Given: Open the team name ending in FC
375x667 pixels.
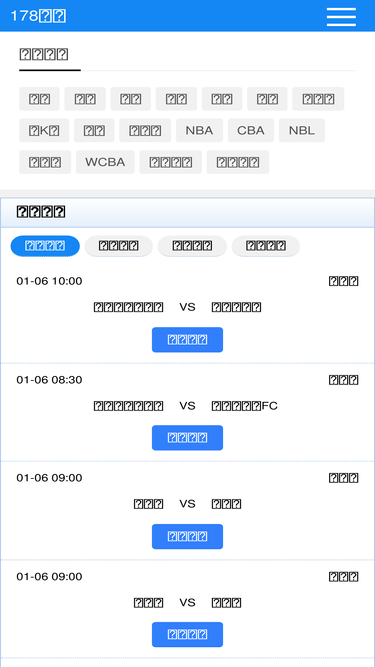Looking at the screenshot, I should (244, 406).
